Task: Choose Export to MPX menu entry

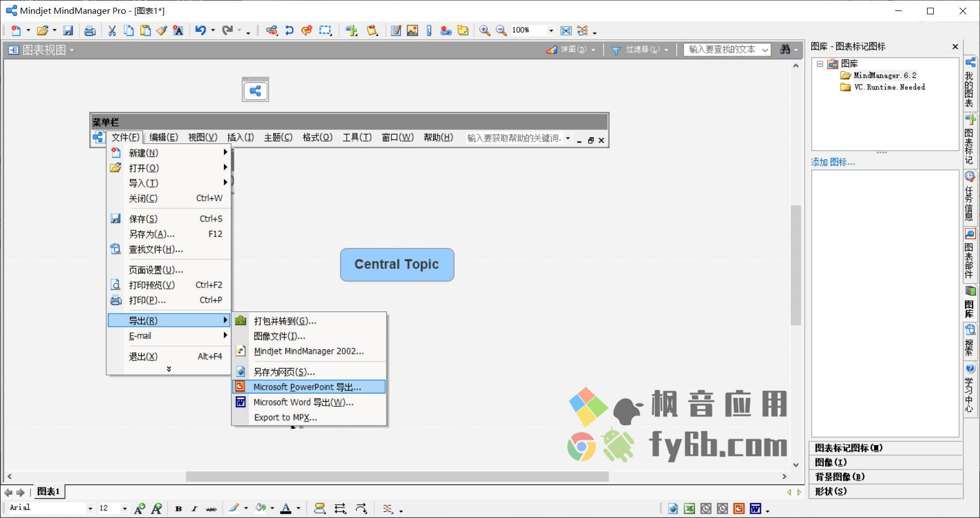Action: [309, 417]
